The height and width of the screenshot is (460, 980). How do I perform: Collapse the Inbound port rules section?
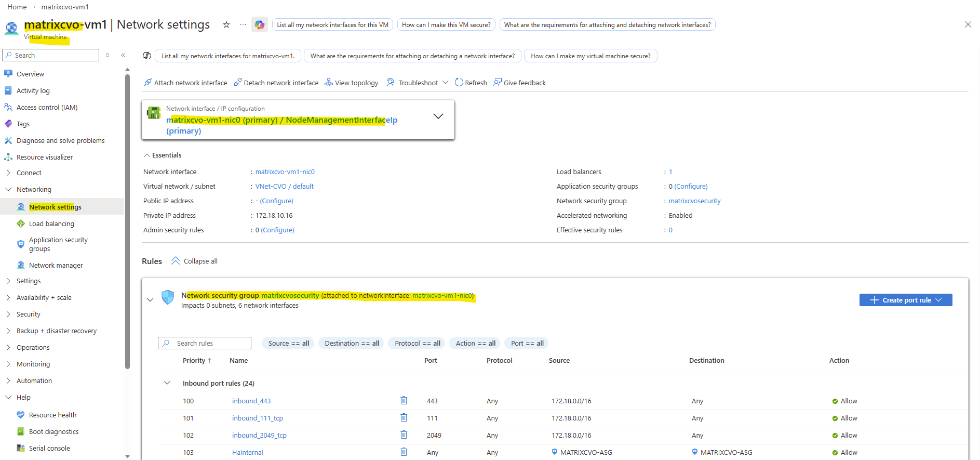(x=167, y=383)
